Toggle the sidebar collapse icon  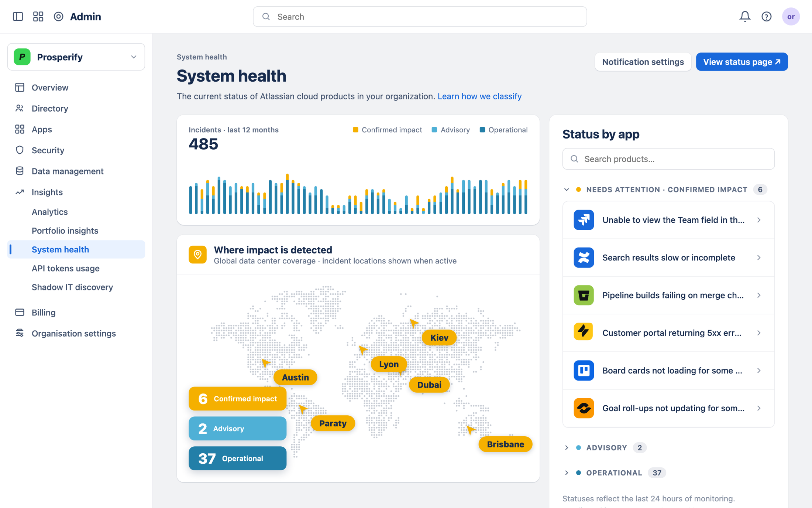tap(18, 17)
